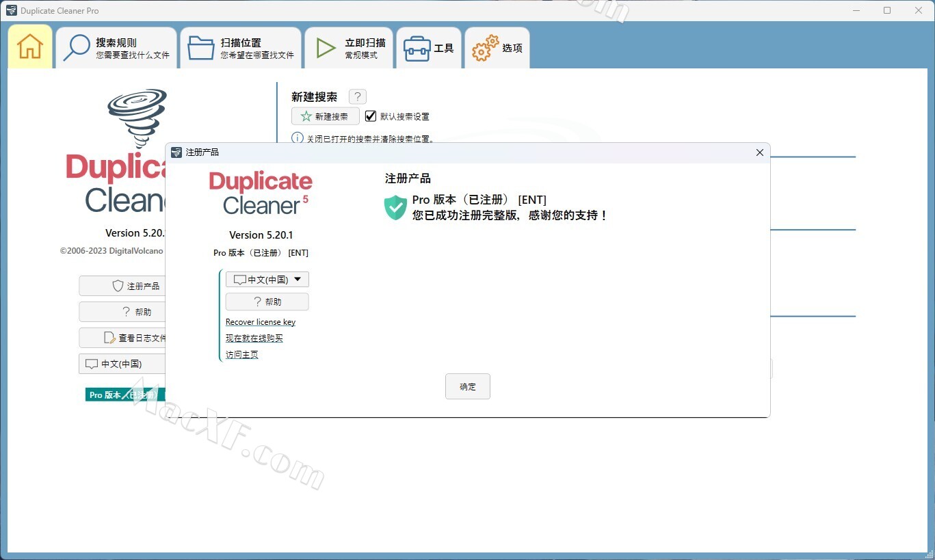Click the 帮助 button in dialog
The height and width of the screenshot is (560, 935).
click(267, 302)
